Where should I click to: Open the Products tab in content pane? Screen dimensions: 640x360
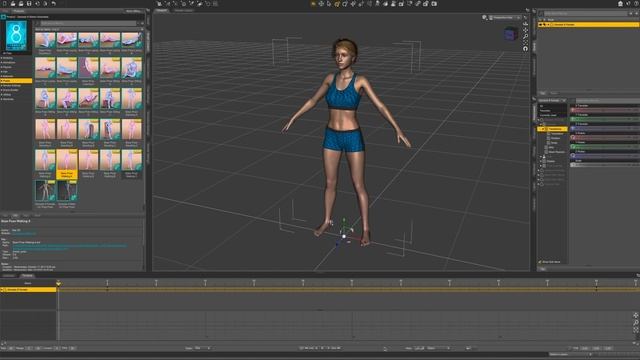[19, 11]
